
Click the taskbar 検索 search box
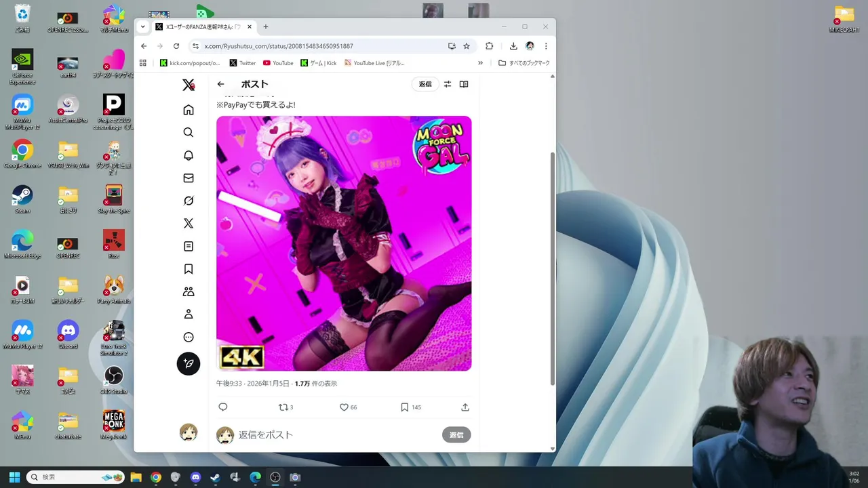coord(75,477)
